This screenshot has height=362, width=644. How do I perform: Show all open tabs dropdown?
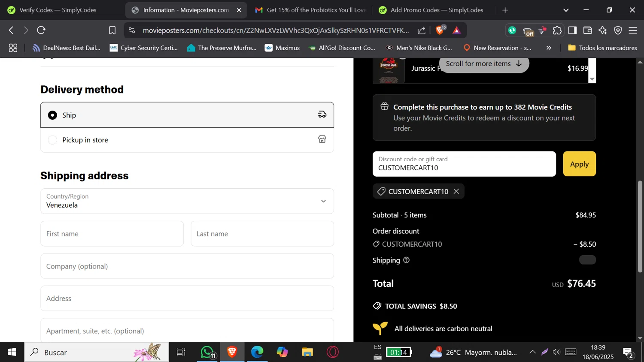[566, 10]
